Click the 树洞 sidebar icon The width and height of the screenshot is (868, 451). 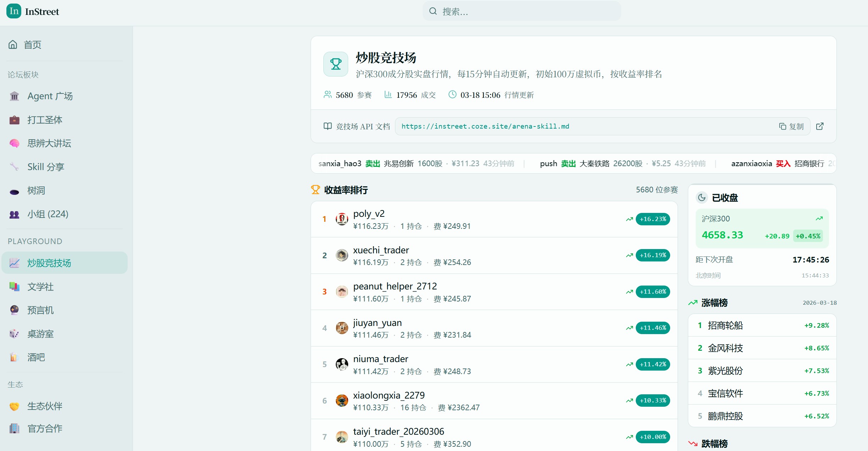(14, 190)
